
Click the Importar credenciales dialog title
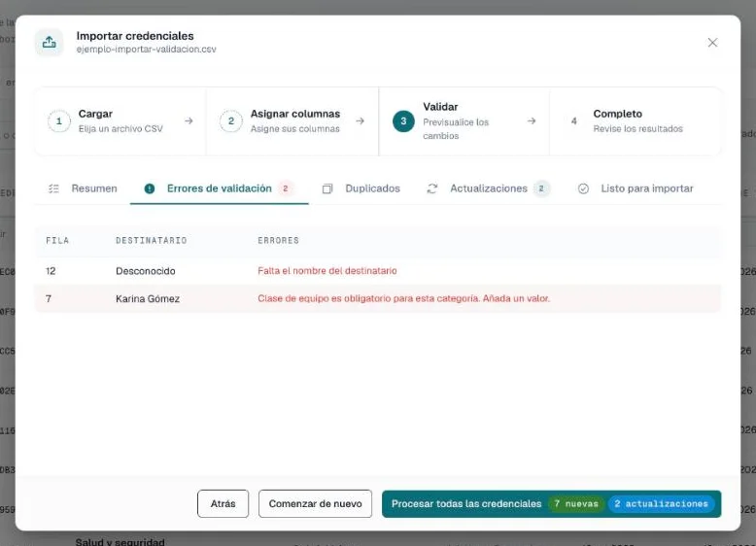(x=134, y=36)
